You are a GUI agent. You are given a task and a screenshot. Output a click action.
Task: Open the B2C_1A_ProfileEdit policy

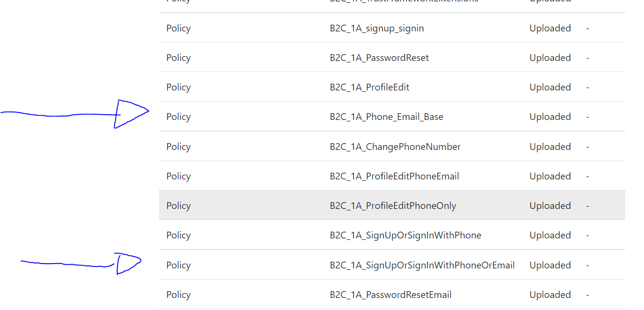pyautogui.click(x=369, y=87)
